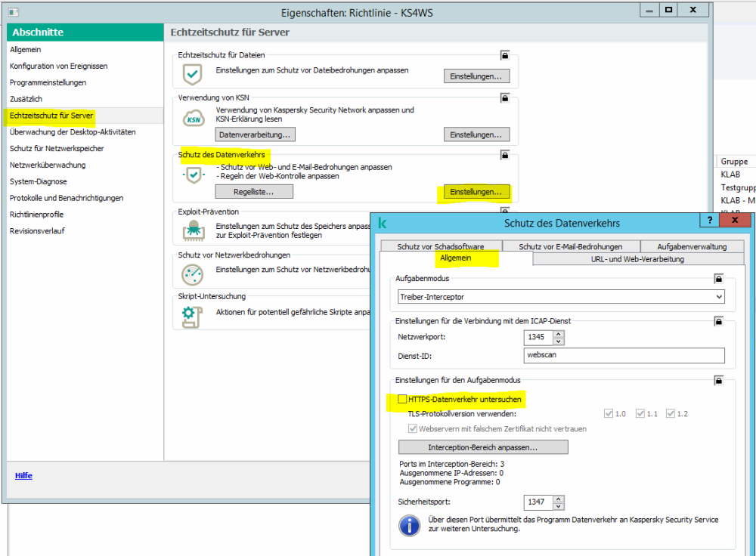Toggle TLS protocol version 1.0 checkbox

[x=609, y=414]
